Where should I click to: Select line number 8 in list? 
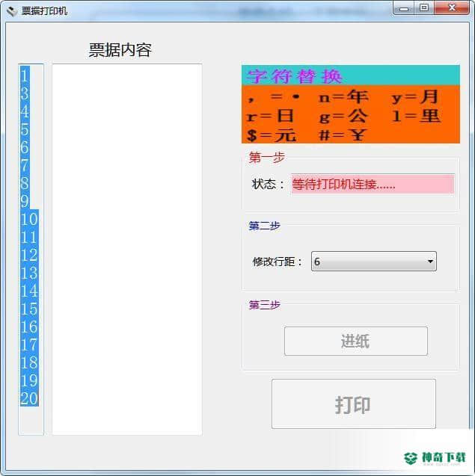25,183
